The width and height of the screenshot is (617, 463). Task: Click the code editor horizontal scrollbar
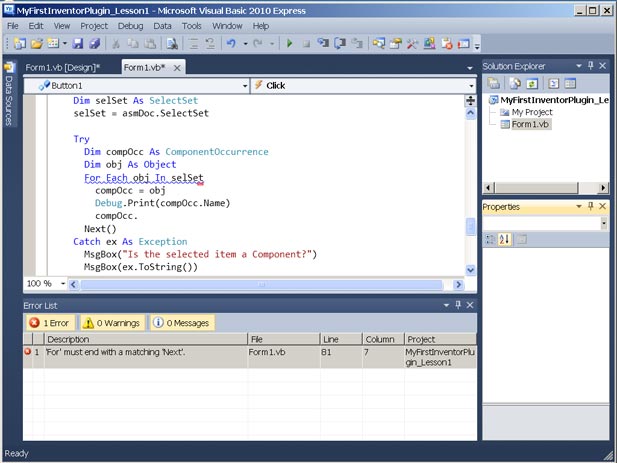(x=262, y=284)
